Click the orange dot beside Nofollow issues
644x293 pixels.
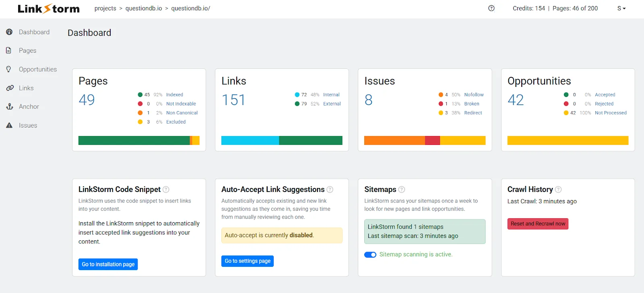click(441, 95)
